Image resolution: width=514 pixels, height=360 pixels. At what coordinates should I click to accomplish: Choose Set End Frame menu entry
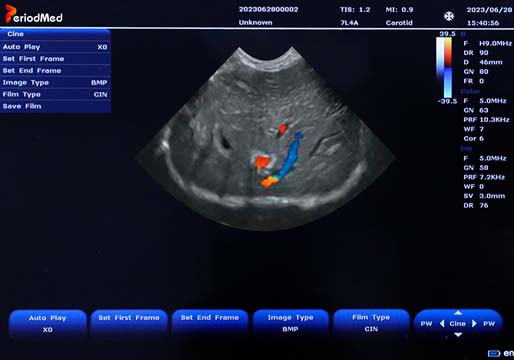coord(55,71)
